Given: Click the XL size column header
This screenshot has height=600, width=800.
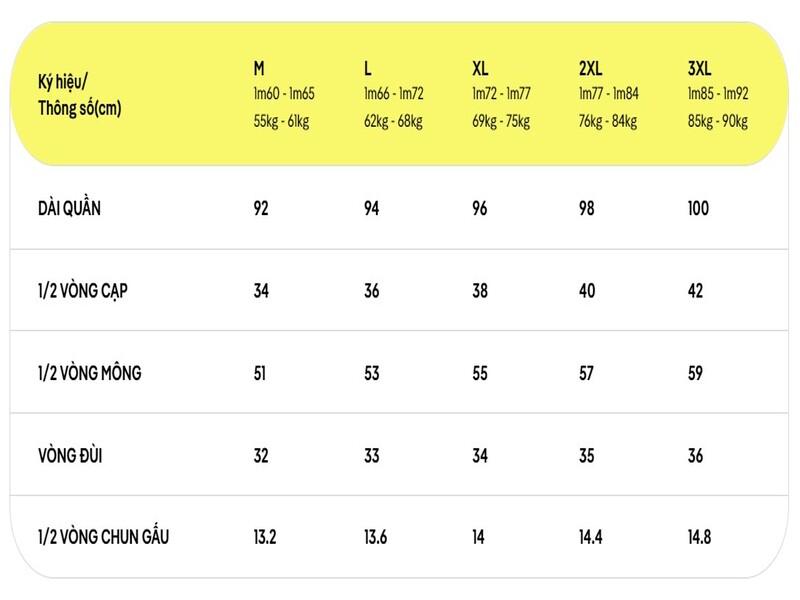Looking at the screenshot, I should pyautogui.click(x=480, y=69).
